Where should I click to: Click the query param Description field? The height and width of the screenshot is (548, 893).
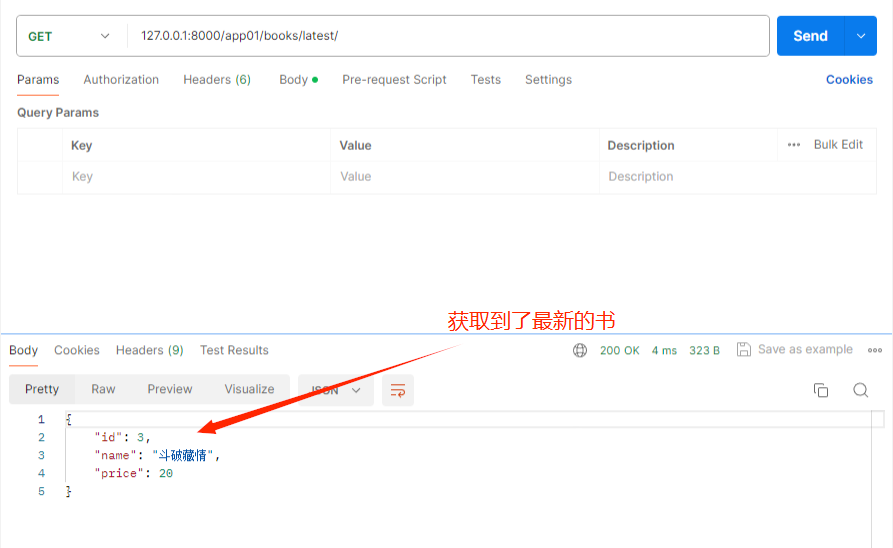738,177
